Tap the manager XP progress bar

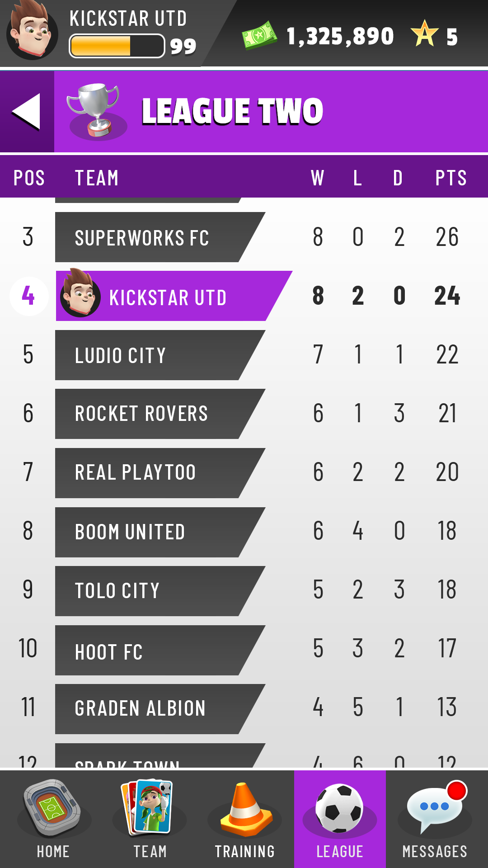[117, 46]
